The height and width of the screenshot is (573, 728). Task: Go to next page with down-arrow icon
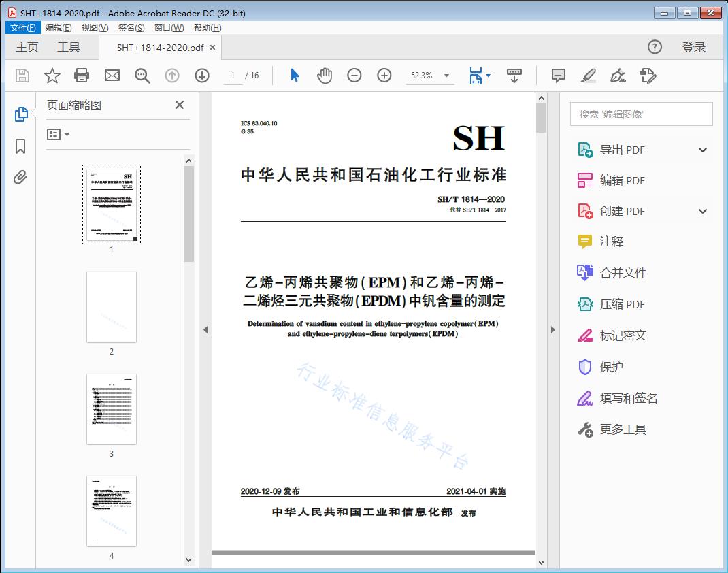pyautogui.click(x=202, y=76)
